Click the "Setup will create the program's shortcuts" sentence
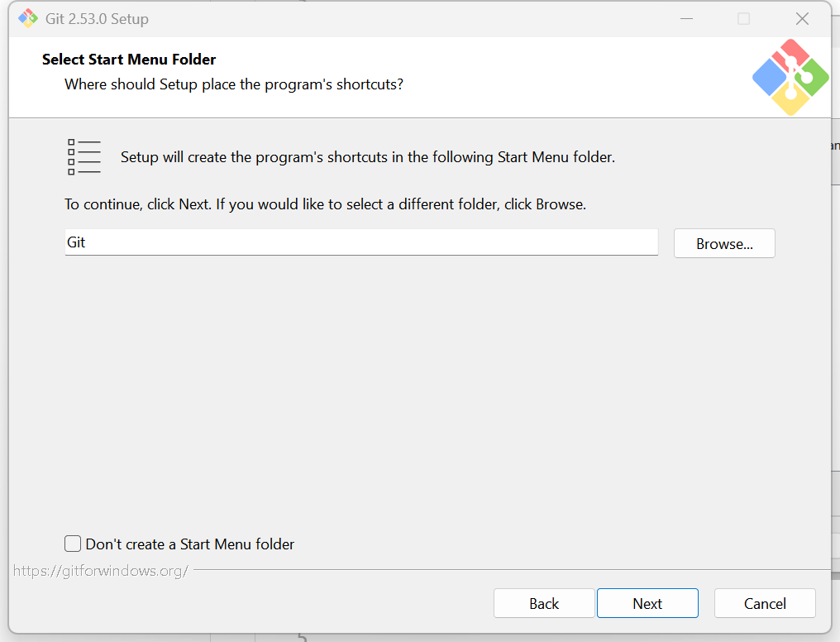The image size is (840, 642). click(x=367, y=157)
